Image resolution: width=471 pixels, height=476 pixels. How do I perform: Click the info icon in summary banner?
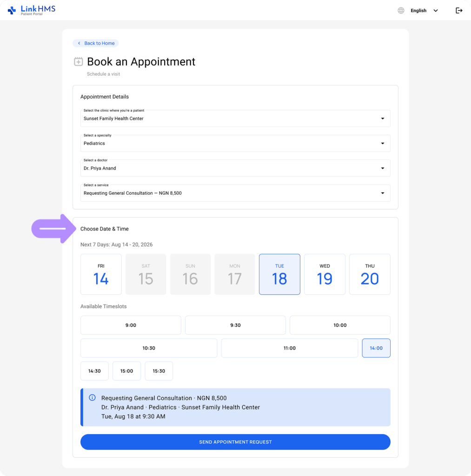click(93, 397)
